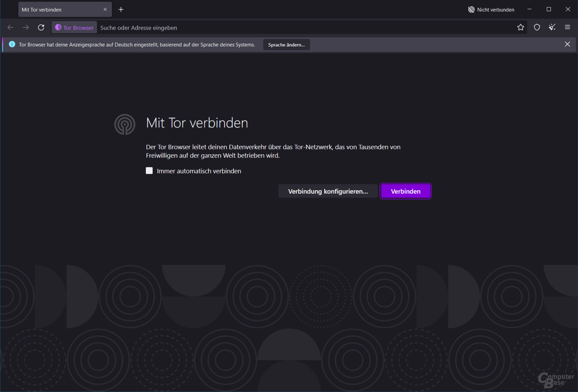Click the Tor onion logo beside the heading
Viewport: 578px width, 392px height.
pos(125,124)
